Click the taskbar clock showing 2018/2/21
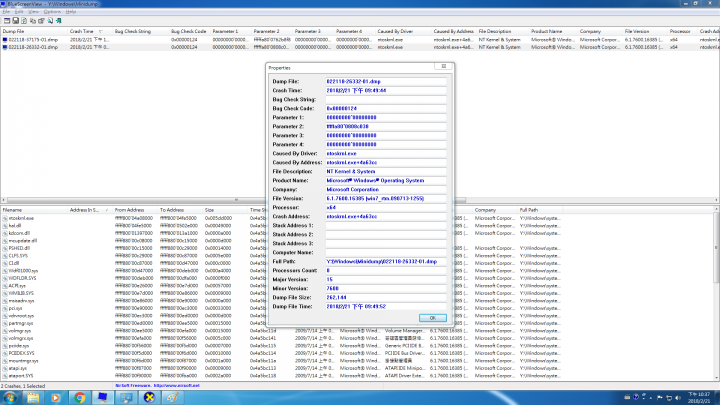The height and width of the screenshot is (405, 720). [699, 398]
